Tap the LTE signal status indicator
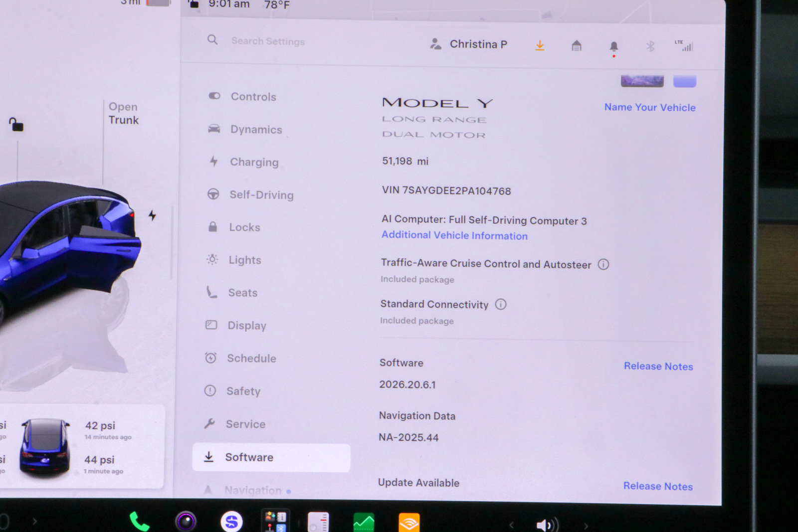Viewport: 798px width, 532px height. click(x=684, y=45)
